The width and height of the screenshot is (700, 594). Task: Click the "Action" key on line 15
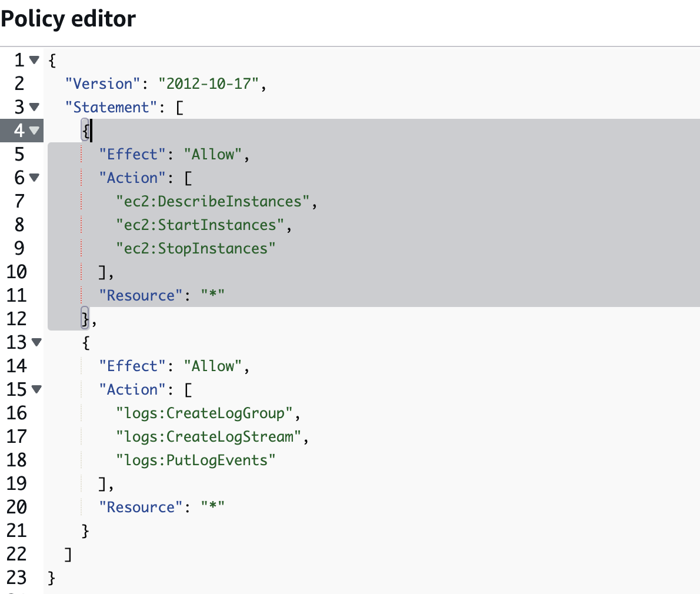[x=132, y=390]
